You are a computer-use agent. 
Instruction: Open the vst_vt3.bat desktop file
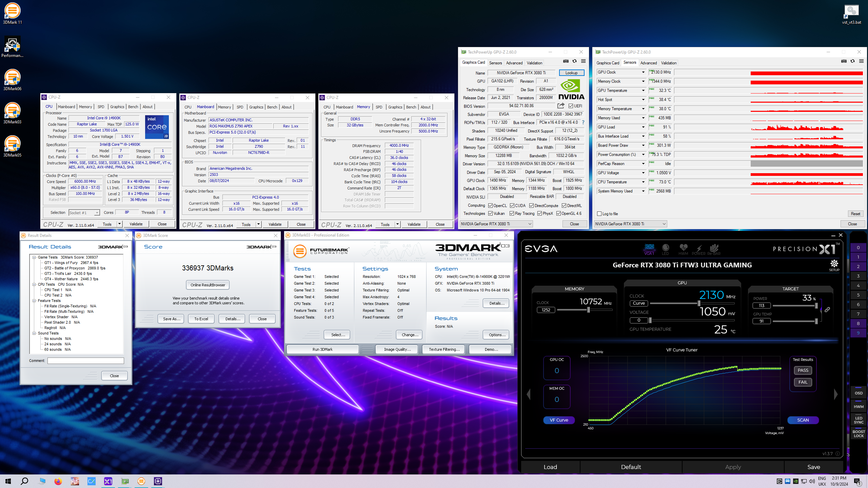pyautogui.click(x=851, y=14)
